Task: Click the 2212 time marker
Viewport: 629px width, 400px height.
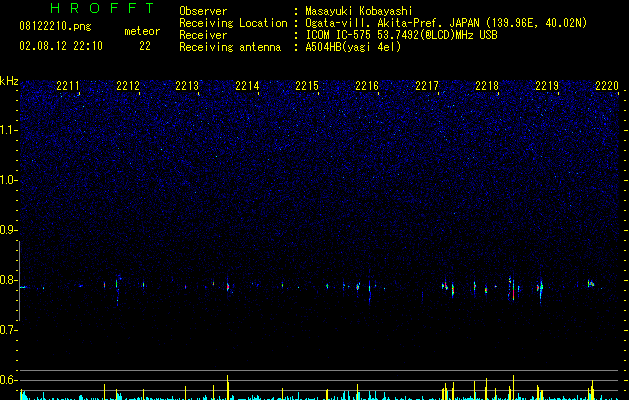Action: 128,86
